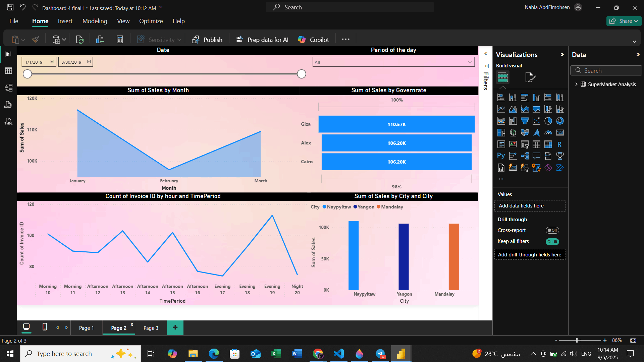Expand the SuperMarket Analysis table
The width and height of the screenshot is (644, 362).
click(577, 84)
